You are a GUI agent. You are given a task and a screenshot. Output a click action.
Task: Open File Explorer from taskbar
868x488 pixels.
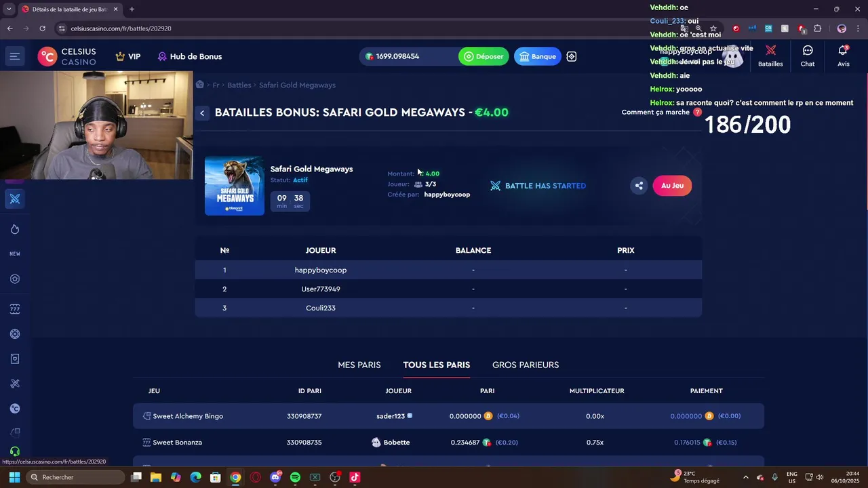156,477
